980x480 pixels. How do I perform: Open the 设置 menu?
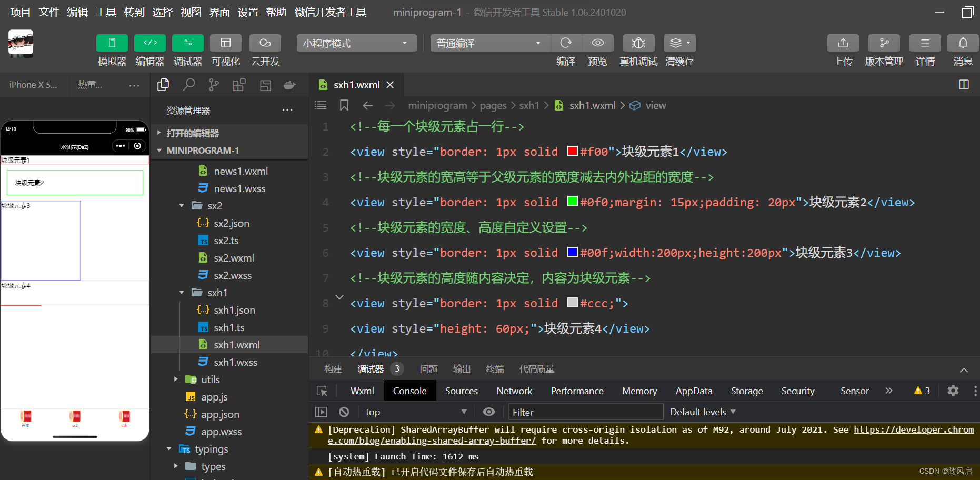[248, 12]
